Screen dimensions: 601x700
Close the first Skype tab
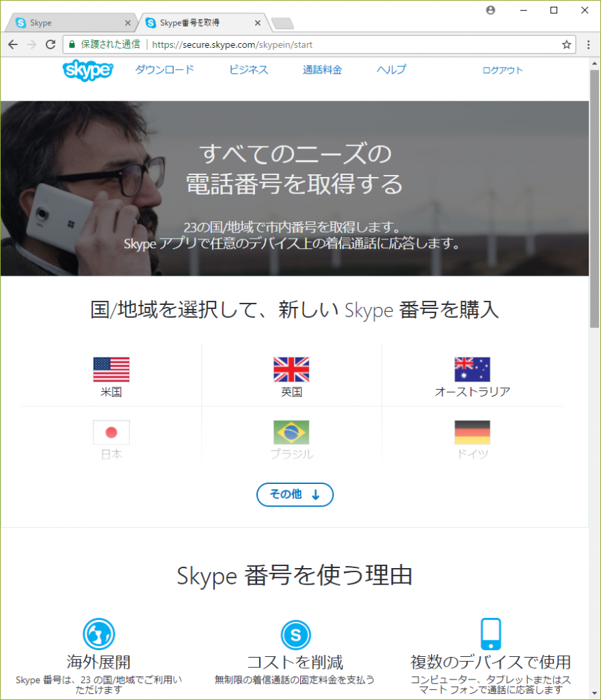pos(128,23)
